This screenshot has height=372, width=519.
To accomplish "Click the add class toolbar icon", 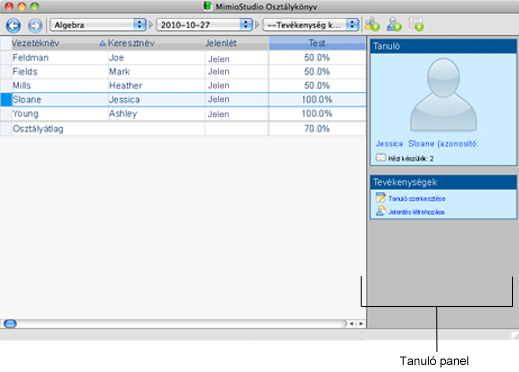I will (372, 24).
